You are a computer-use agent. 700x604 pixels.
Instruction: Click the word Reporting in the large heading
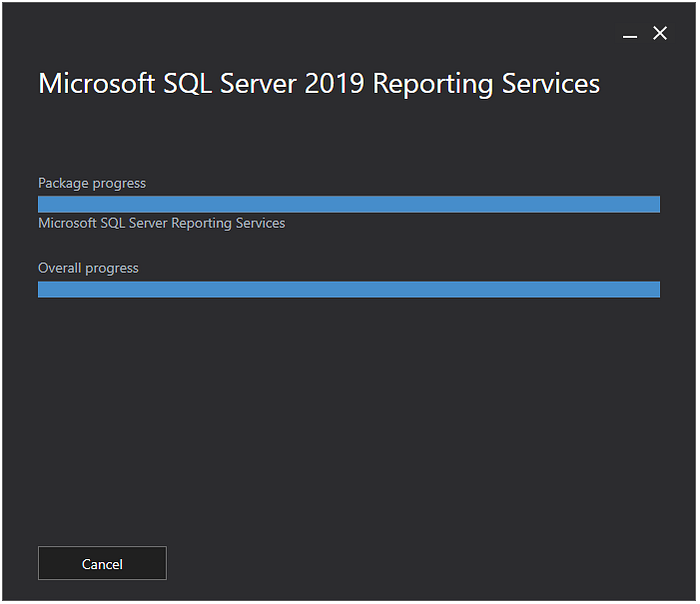433,85
